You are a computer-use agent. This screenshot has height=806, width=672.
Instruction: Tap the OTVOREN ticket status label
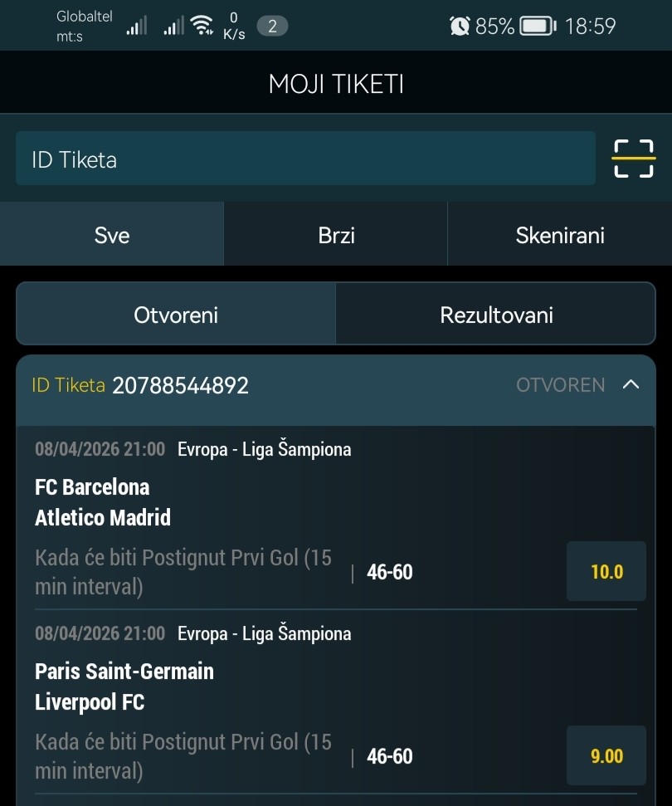tap(561, 385)
